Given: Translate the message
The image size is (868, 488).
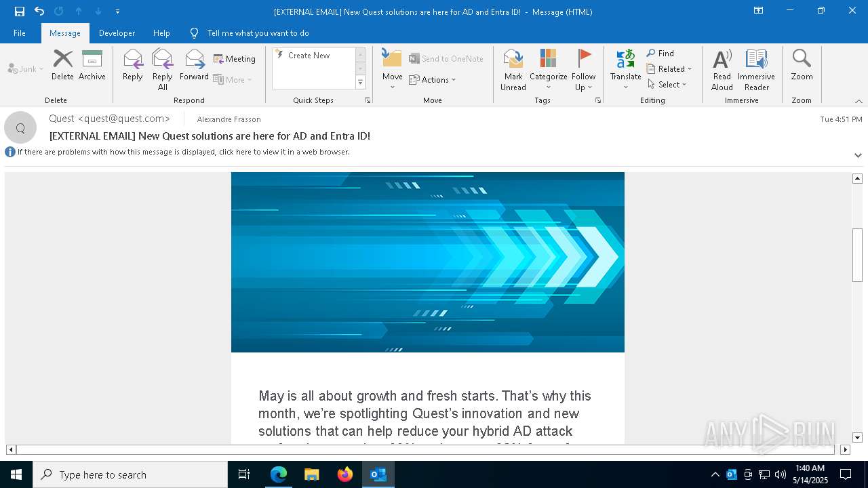Looking at the screenshot, I should coord(625,70).
